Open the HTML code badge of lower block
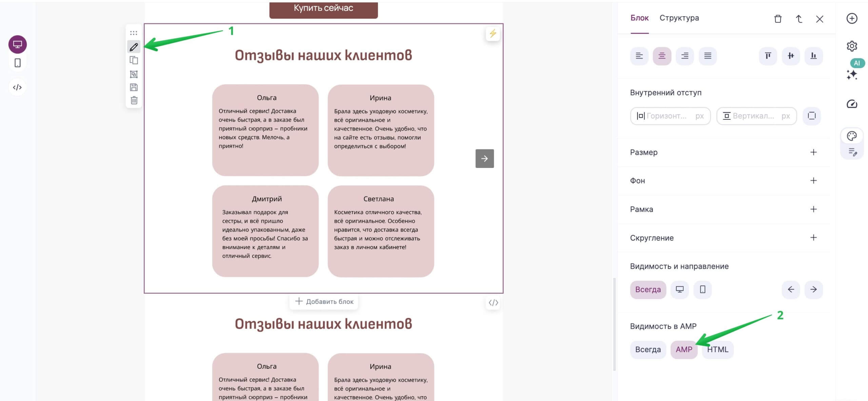 click(493, 303)
